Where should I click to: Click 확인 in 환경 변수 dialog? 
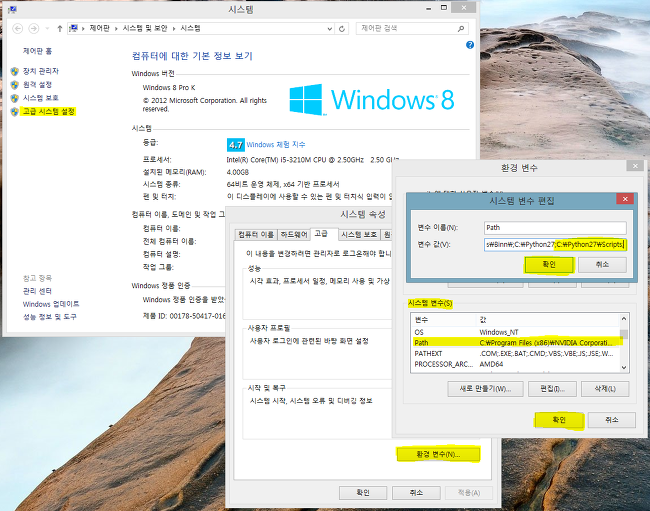[x=559, y=420]
